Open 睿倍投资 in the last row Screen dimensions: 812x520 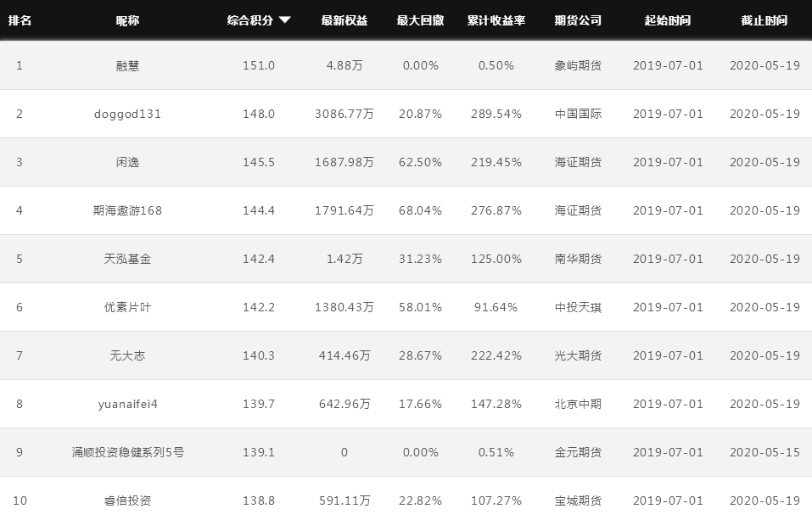pyautogui.click(x=128, y=500)
